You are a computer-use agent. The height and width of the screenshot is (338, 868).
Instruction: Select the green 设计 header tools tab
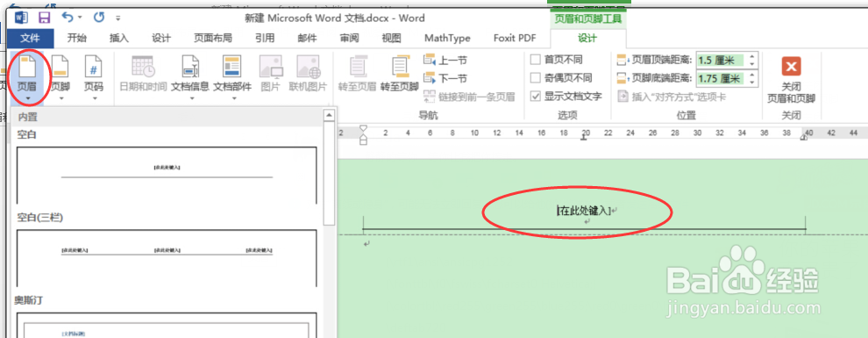point(588,38)
